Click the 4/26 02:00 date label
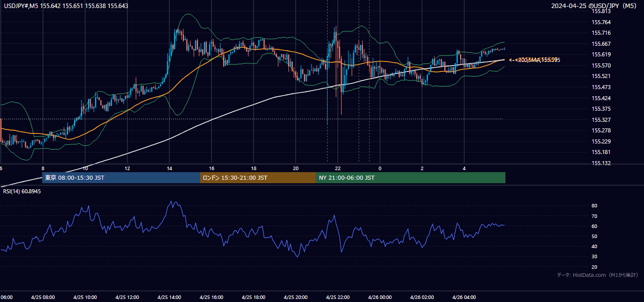Image resolution: width=644 pixels, height=302 pixels. tap(422, 297)
